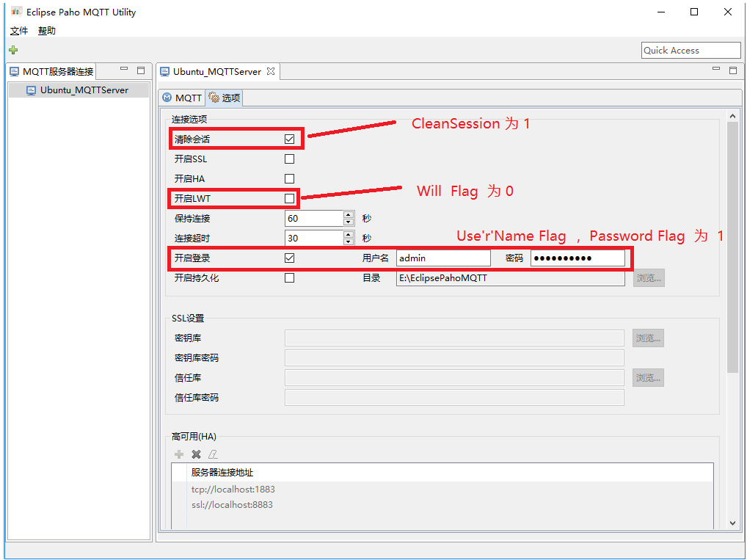Select the MQTT服务器连接 view tab
Viewport: 747px width, 560px height.
click(x=52, y=71)
